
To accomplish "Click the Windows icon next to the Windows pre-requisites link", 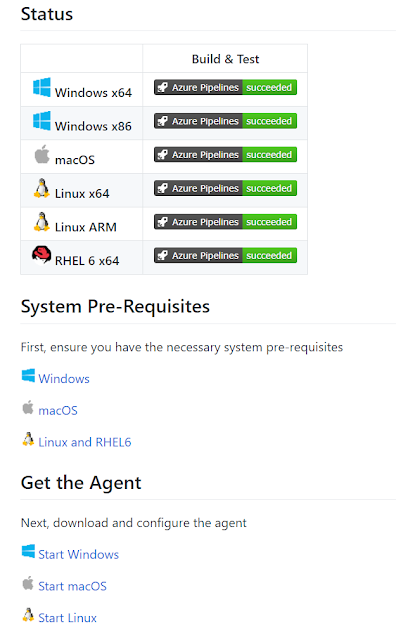I will [28, 376].
